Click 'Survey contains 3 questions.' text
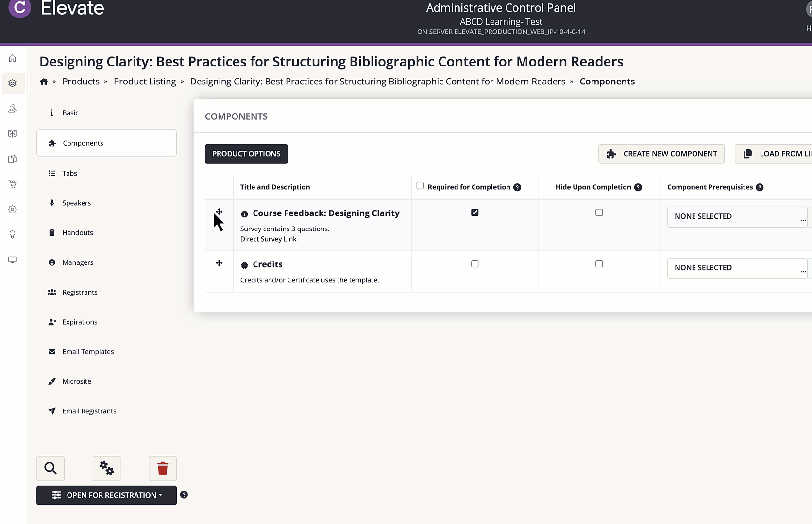The image size is (812, 524). coord(285,229)
